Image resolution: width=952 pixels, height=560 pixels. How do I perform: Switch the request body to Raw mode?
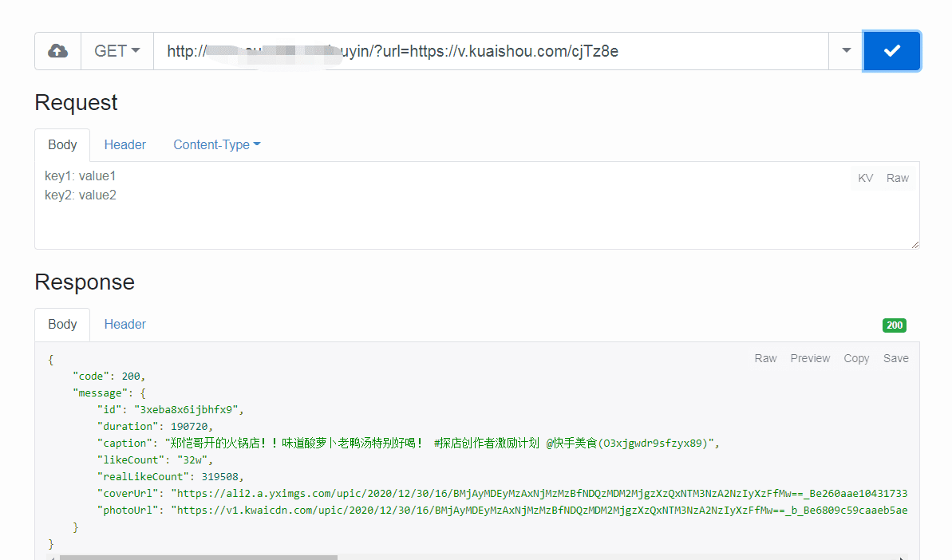898,179
